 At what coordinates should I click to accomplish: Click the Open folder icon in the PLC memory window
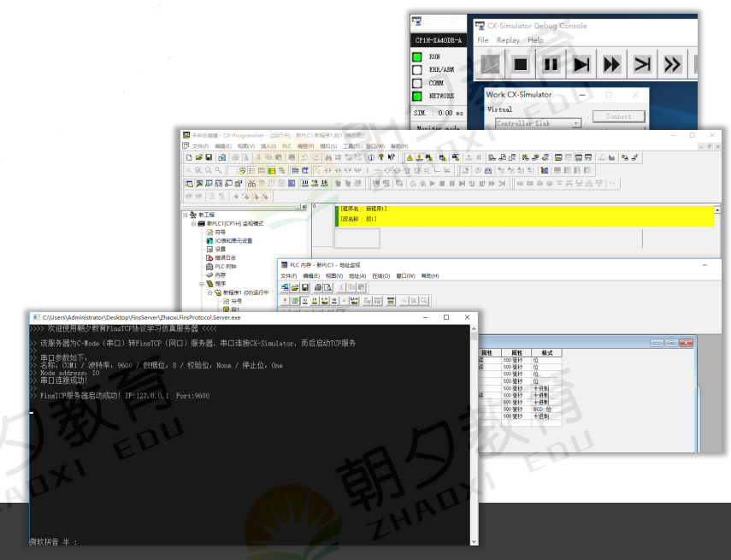tap(295, 287)
